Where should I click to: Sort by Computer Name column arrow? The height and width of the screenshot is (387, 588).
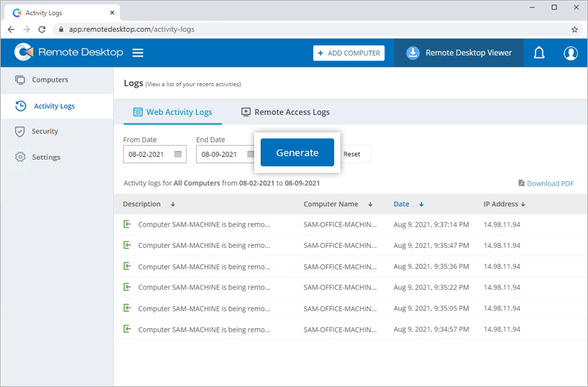click(x=370, y=205)
